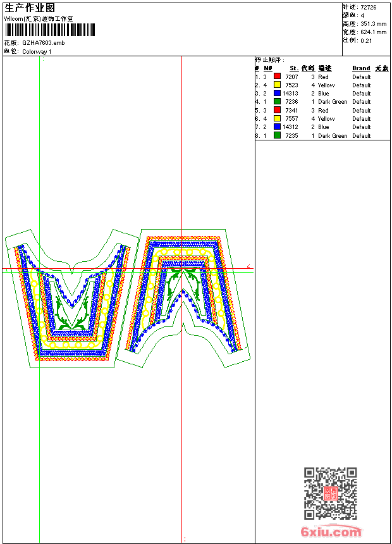Viewport: 392px width, 544px height.
Task: Select stitch count 7523 in stop 2
Action: click(291, 85)
